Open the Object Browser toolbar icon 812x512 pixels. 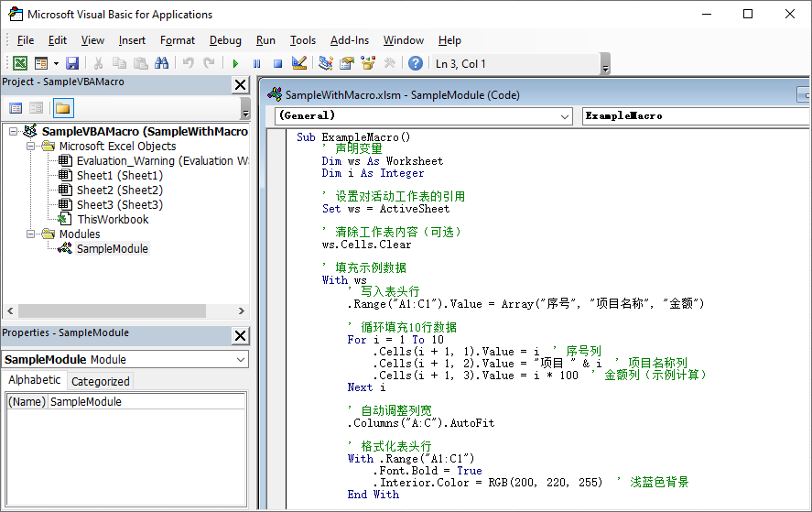click(x=368, y=63)
